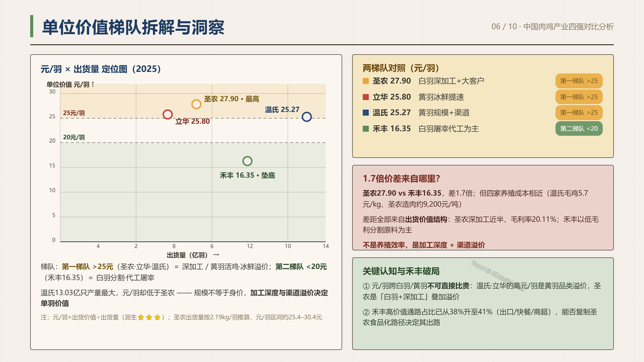This screenshot has width=644, height=362.
Task: Click the y-axis tick value 5
Action: pos(54,215)
